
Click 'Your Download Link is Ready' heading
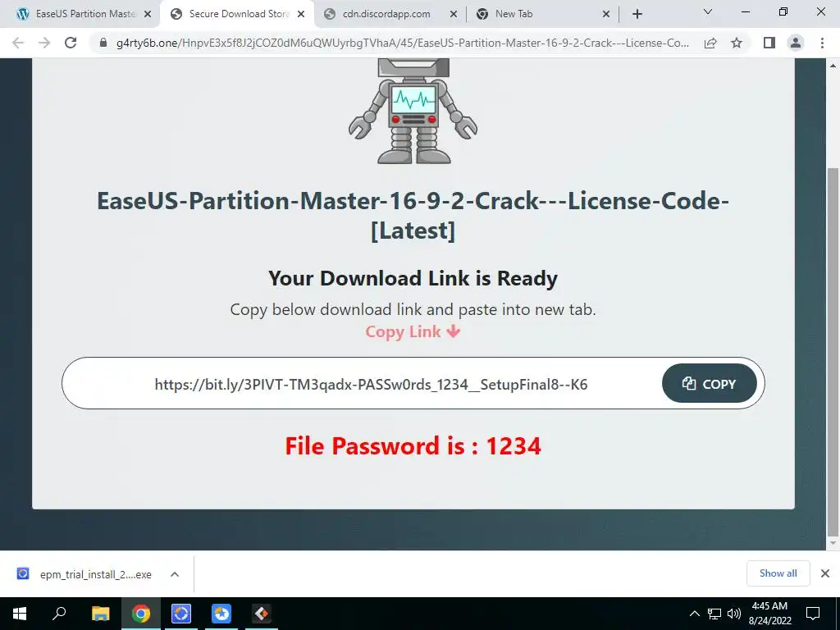point(413,279)
